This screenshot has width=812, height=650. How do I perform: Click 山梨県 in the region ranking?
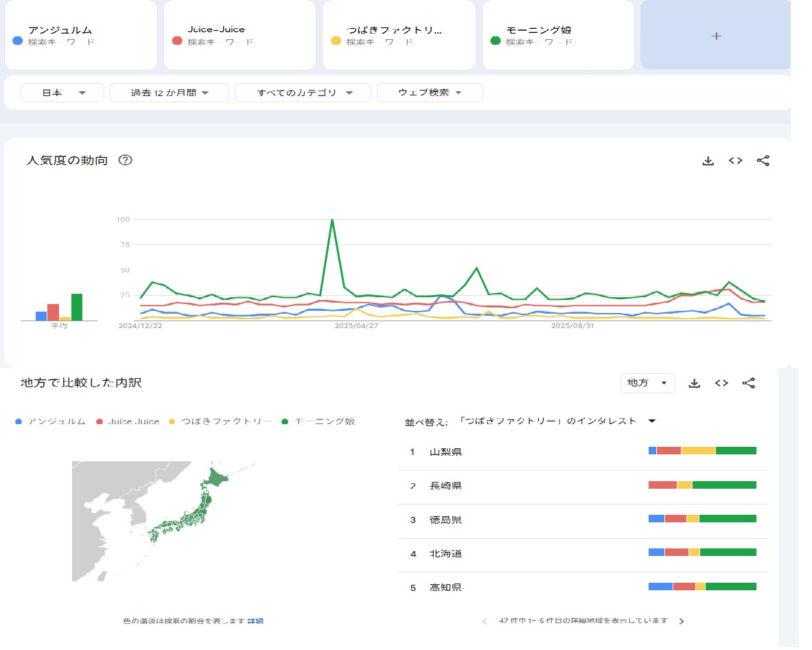pos(445,452)
